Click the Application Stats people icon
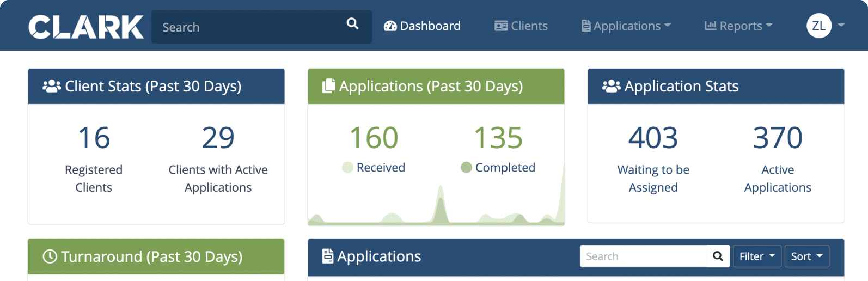The height and width of the screenshot is (281, 868). [612, 86]
